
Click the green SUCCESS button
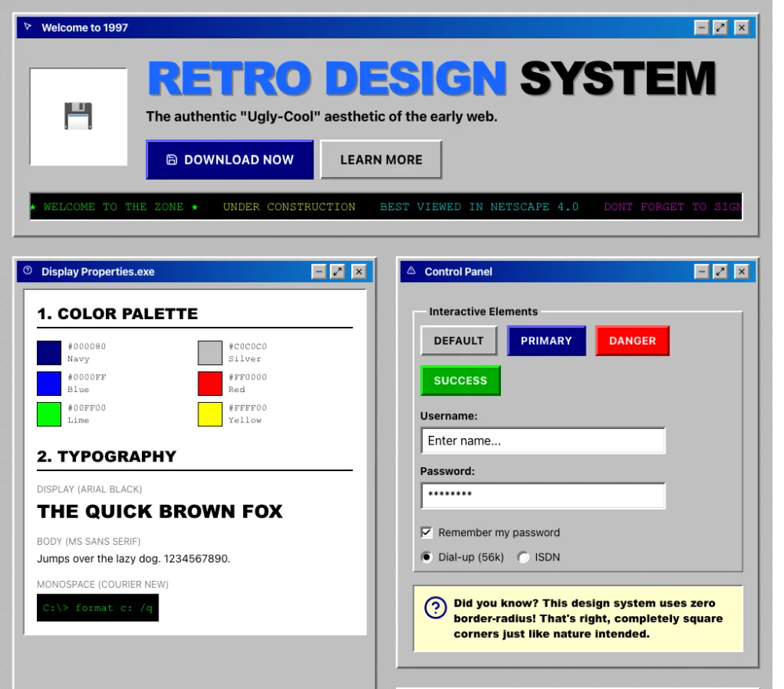tap(460, 380)
